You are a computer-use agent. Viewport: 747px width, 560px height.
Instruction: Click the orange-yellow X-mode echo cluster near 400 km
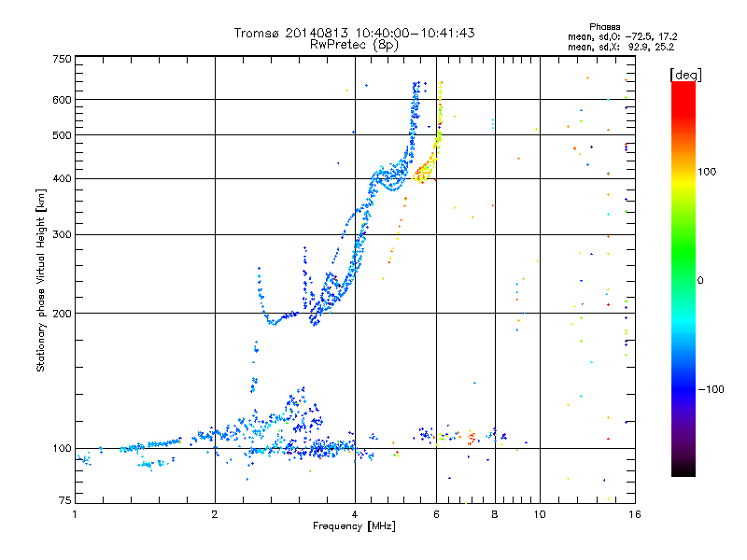pos(425,171)
